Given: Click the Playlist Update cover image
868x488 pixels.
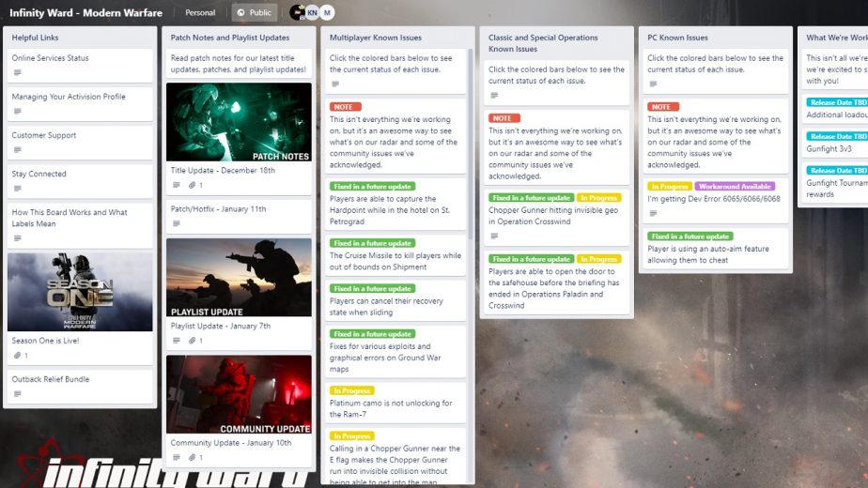Looking at the screenshot, I should coord(239,278).
